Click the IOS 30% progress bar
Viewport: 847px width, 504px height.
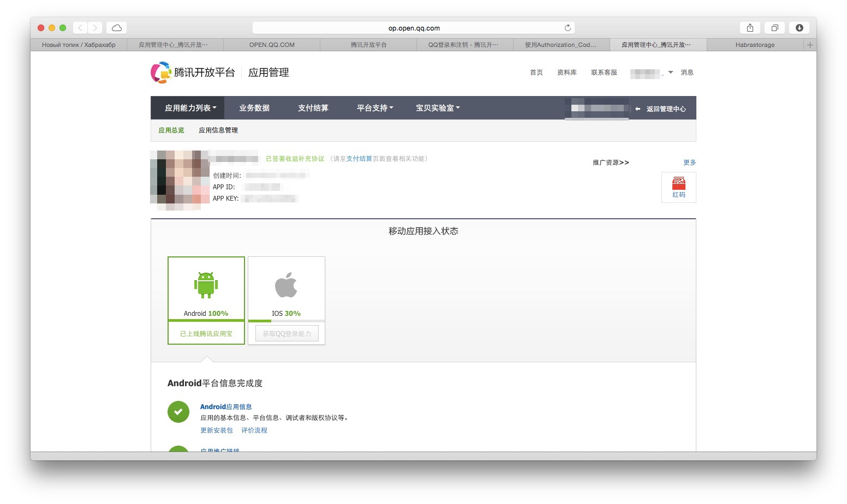[x=287, y=321]
